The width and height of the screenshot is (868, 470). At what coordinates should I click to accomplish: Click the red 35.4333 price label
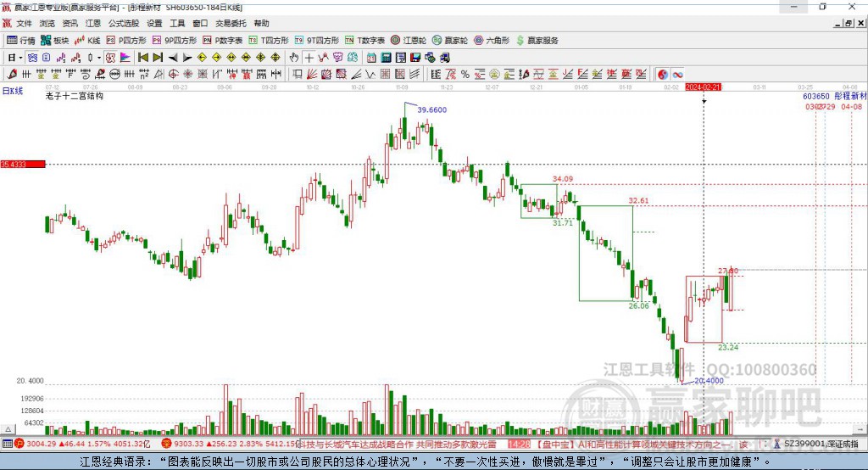click(22, 164)
